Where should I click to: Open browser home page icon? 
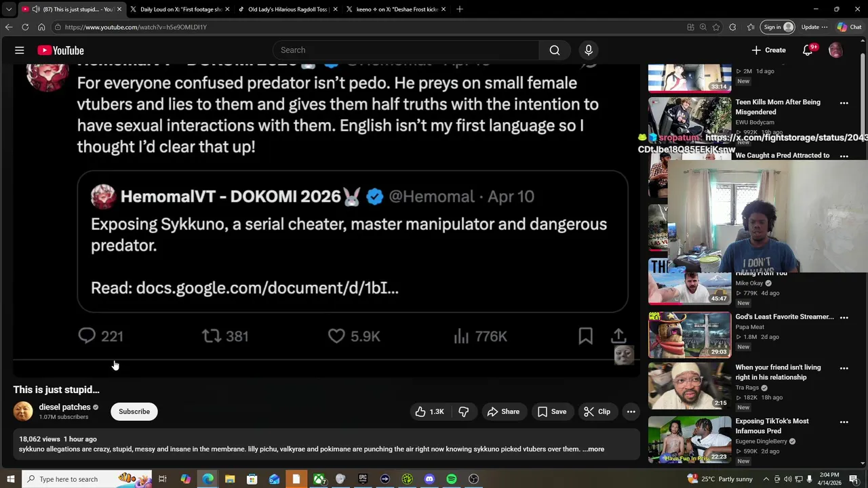coord(41,27)
